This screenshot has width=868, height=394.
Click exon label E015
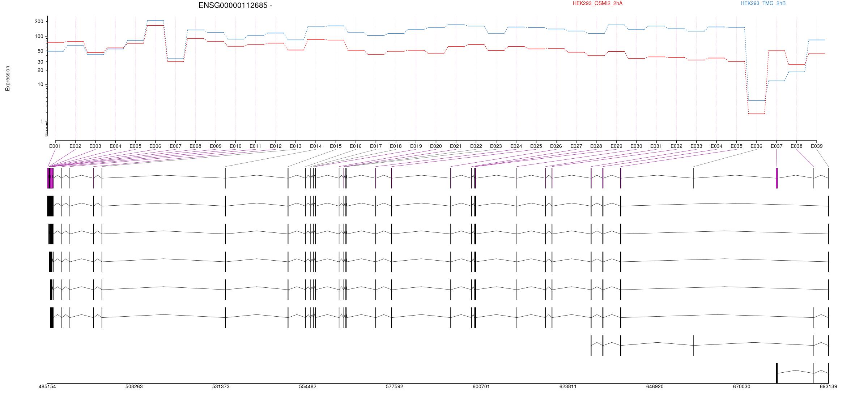pyautogui.click(x=336, y=146)
